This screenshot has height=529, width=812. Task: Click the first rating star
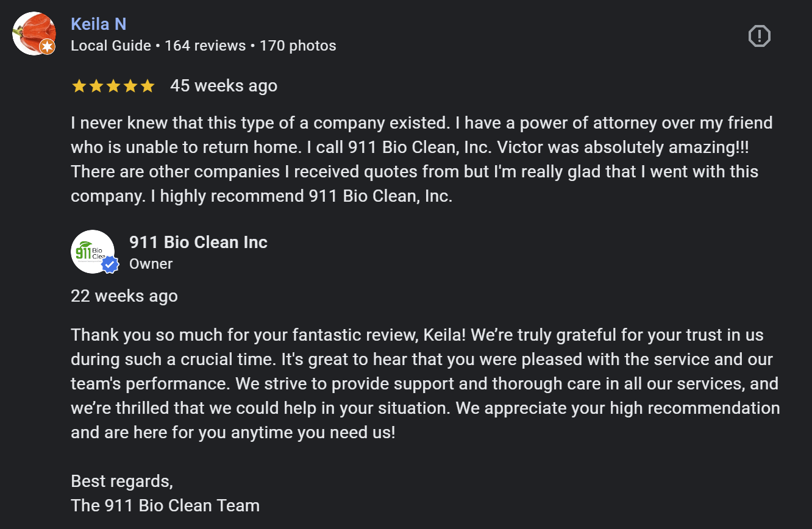(79, 86)
